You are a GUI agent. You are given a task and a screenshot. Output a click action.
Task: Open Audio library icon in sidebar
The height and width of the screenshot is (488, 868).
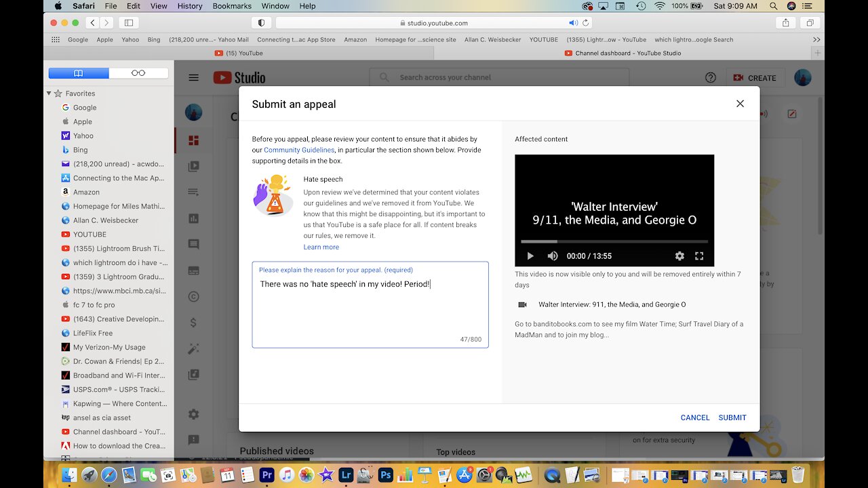(x=194, y=374)
